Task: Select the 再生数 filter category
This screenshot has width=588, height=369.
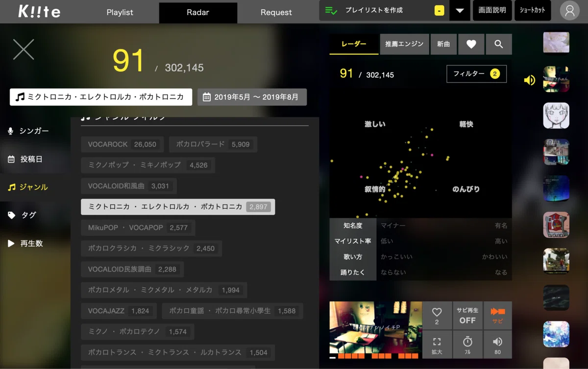Action: pos(25,243)
